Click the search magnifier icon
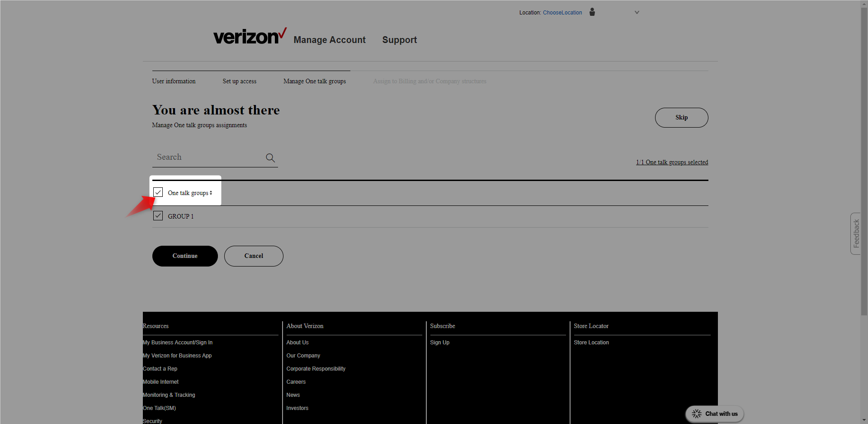The image size is (868, 424). click(x=270, y=157)
